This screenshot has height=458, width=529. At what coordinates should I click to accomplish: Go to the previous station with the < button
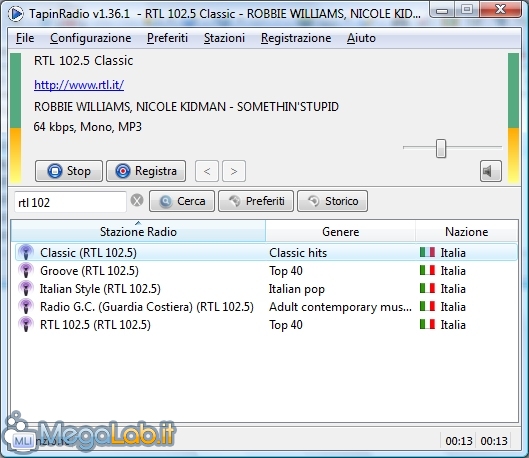(207, 171)
